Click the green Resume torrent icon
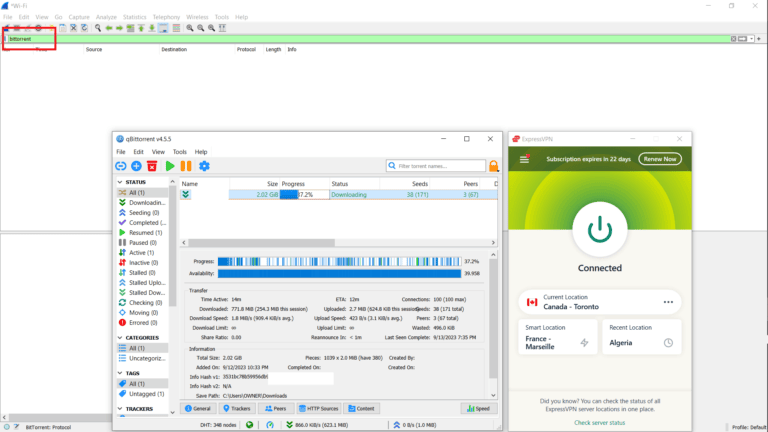The image size is (768, 432). point(170,166)
